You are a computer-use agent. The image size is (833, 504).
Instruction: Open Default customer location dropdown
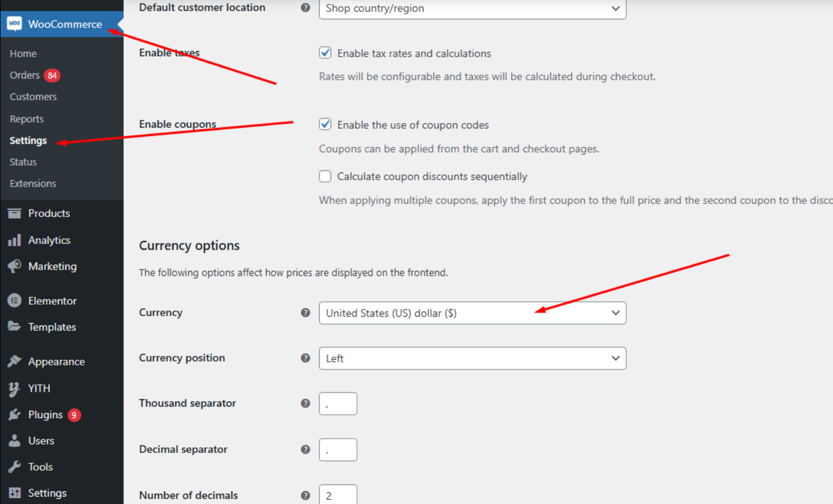[472, 9]
